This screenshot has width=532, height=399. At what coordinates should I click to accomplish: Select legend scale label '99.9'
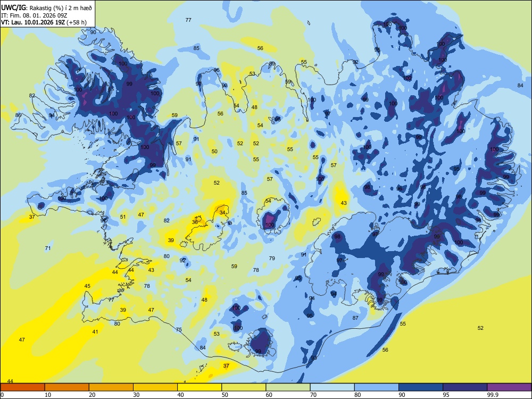(493, 395)
